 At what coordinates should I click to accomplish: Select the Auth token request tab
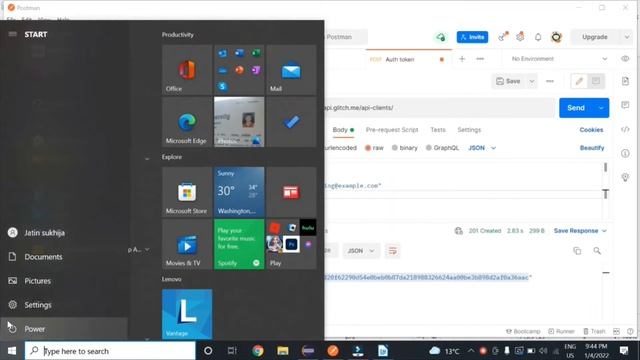pyautogui.click(x=408, y=59)
